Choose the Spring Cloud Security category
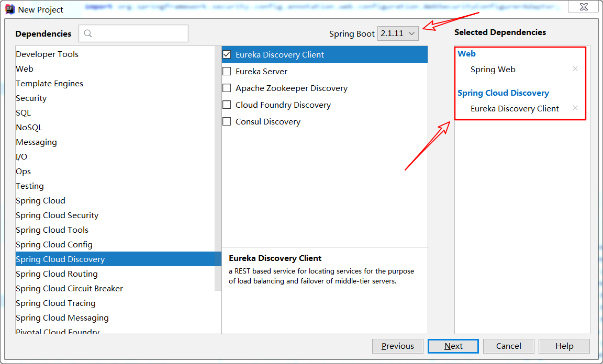Screen dimensions: 603x364 (115, 215)
